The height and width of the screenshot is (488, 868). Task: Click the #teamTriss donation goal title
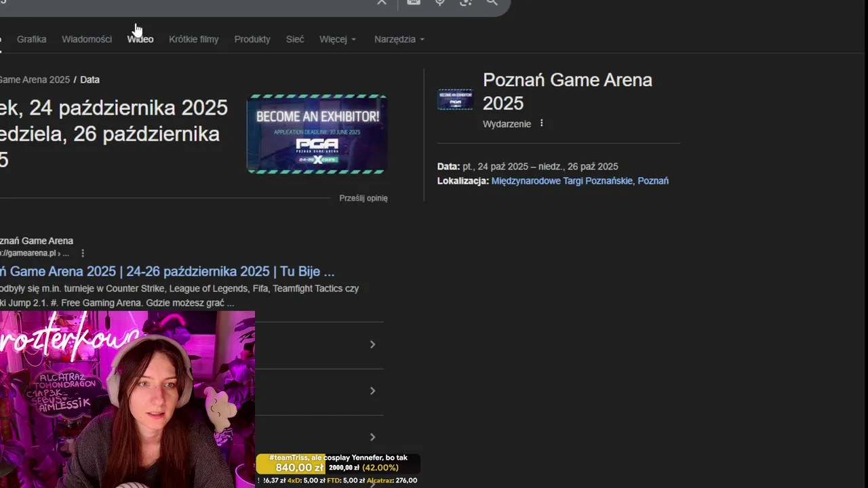(338, 458)
